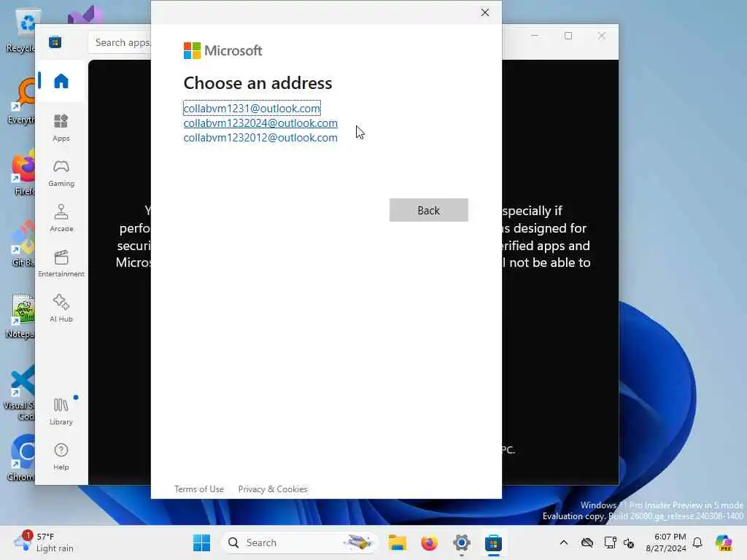Viewport: 747px width, 560px height.
Task: Show hidden system tray icons
Action: (564, 542)
